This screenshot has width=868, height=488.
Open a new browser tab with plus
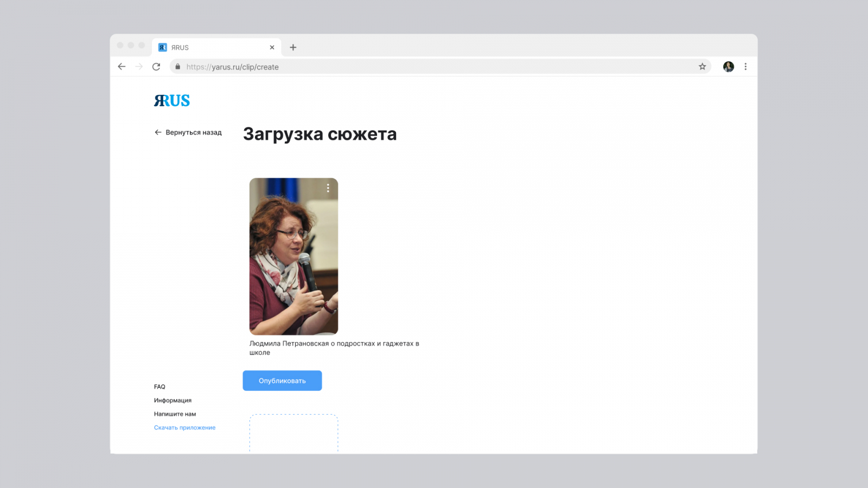[x=293, y=47]
